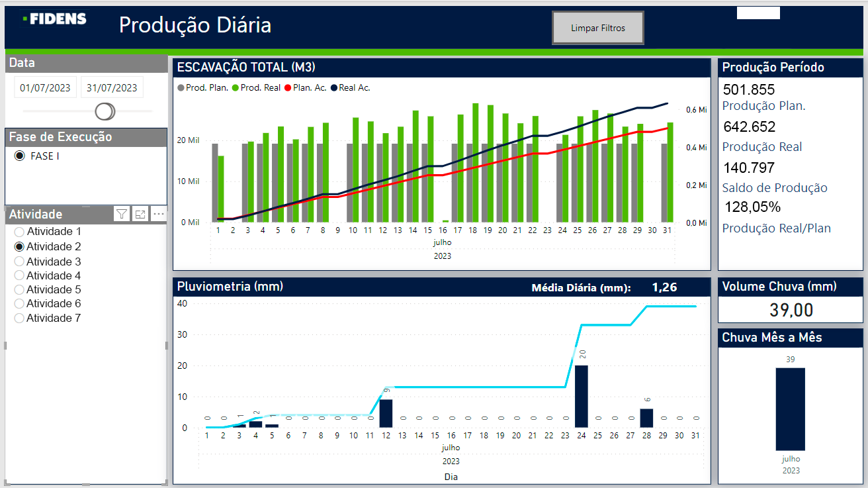
Task: Click the ESCAVAÇÃO TOTAL (M3) chart title
Action: pyautogui.click(x=246, y=67)
